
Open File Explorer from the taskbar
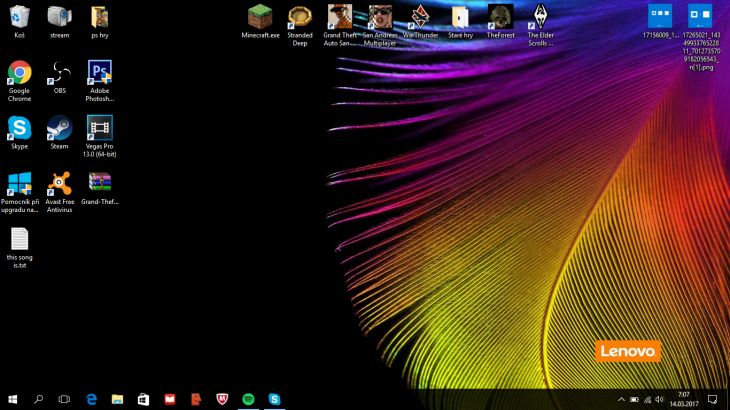coord(117,399)
